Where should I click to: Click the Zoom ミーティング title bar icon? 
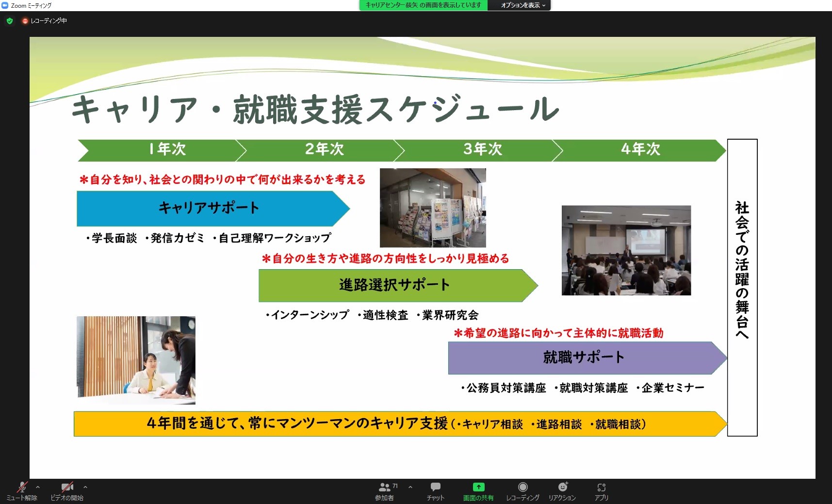[5, 5]
